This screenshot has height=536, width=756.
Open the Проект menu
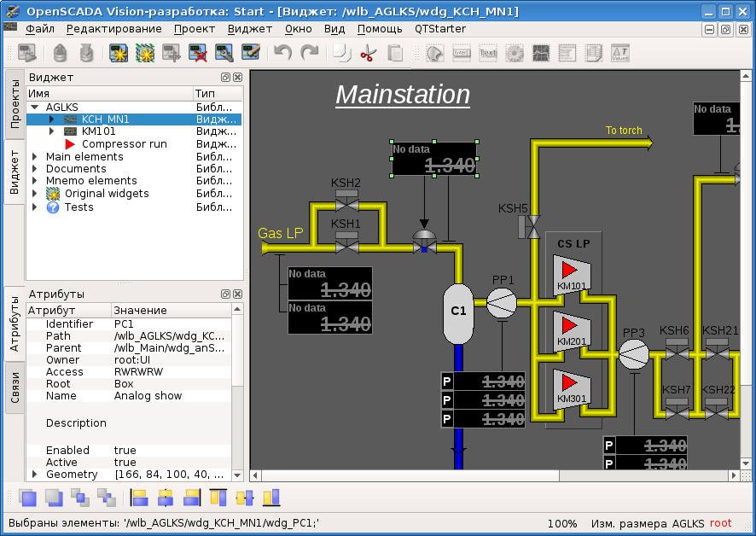[195, 28]
